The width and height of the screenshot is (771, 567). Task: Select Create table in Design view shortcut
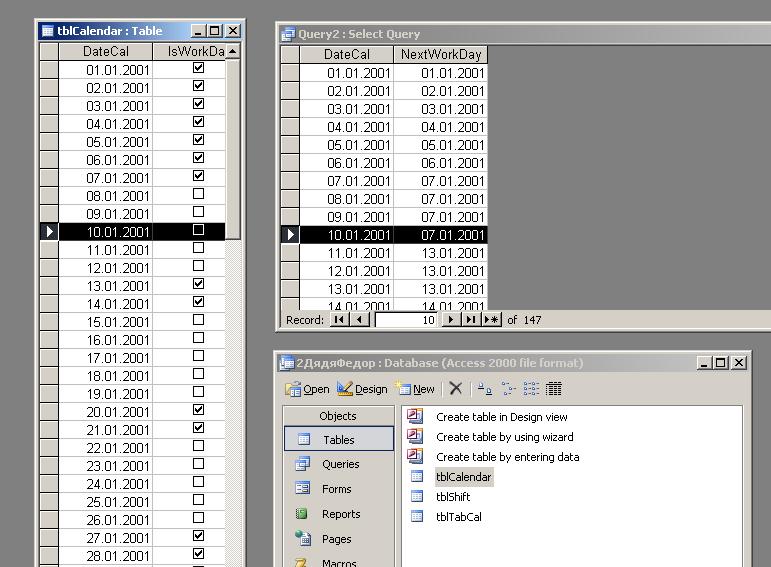click(502, 417)
